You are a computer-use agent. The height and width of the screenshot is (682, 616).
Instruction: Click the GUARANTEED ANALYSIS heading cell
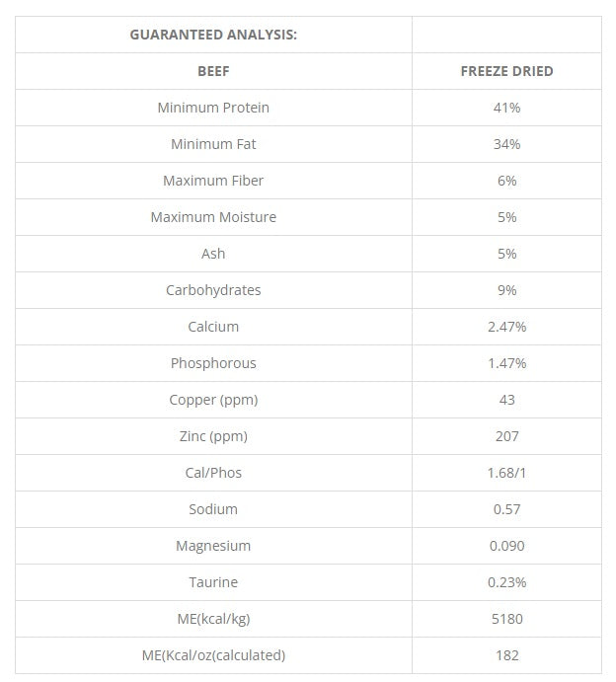tap(213, 35)
